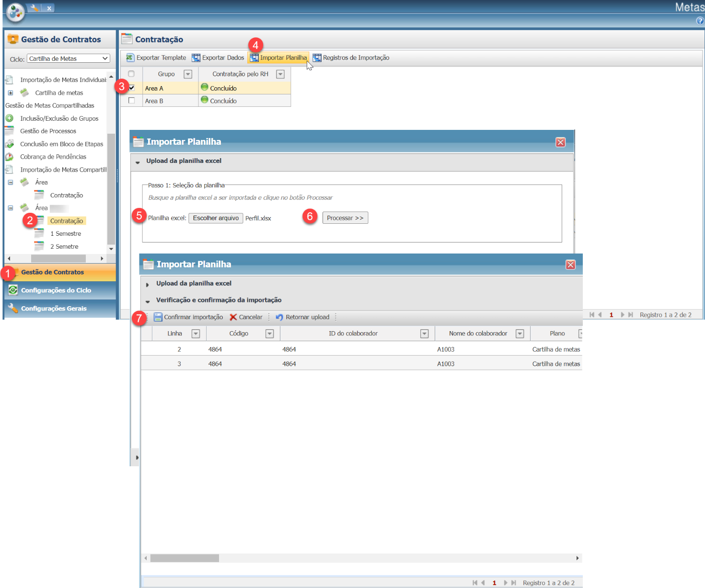
Task: Click Concluído status icon for Area A
Action: [205, 87]
